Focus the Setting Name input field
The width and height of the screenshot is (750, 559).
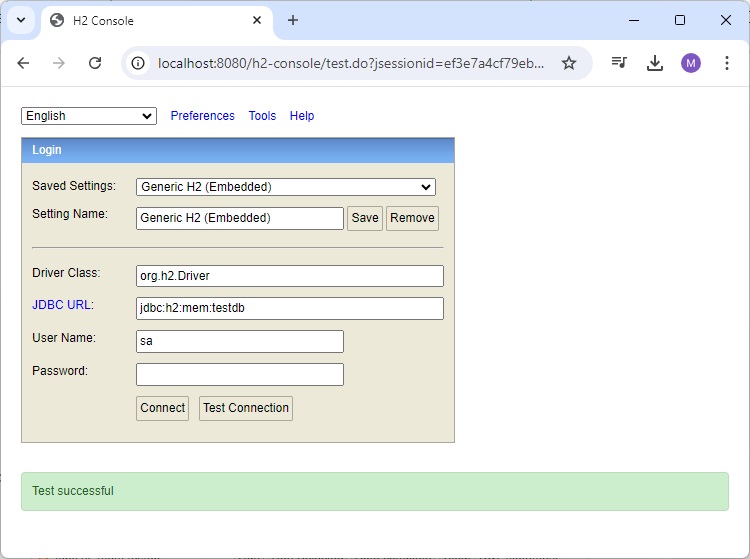tap(240, 218)
